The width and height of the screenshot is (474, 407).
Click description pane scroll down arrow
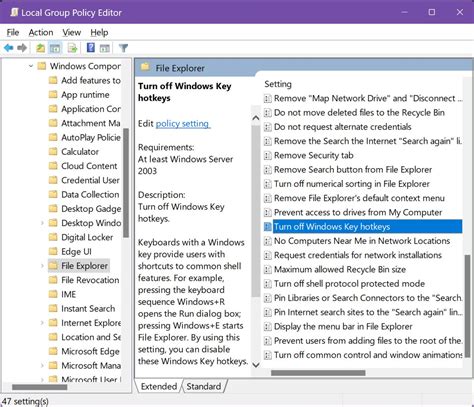[x=256, y=365]
